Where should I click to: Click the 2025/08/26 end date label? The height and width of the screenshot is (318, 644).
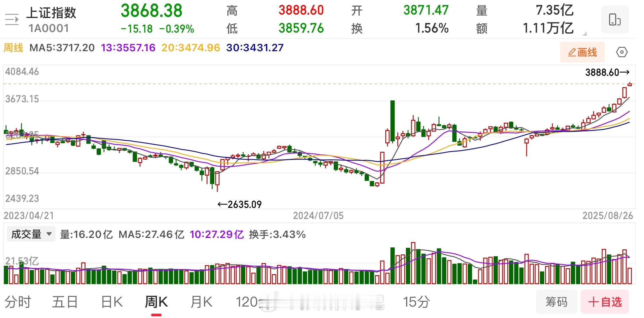click(x=608, y=216)
